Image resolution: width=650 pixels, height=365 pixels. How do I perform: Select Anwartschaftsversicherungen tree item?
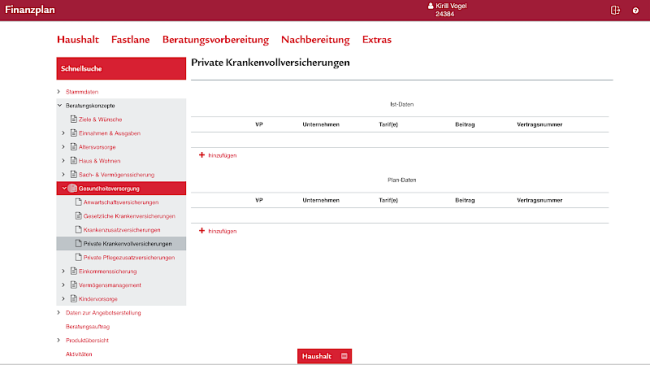(x=121, y=202)
